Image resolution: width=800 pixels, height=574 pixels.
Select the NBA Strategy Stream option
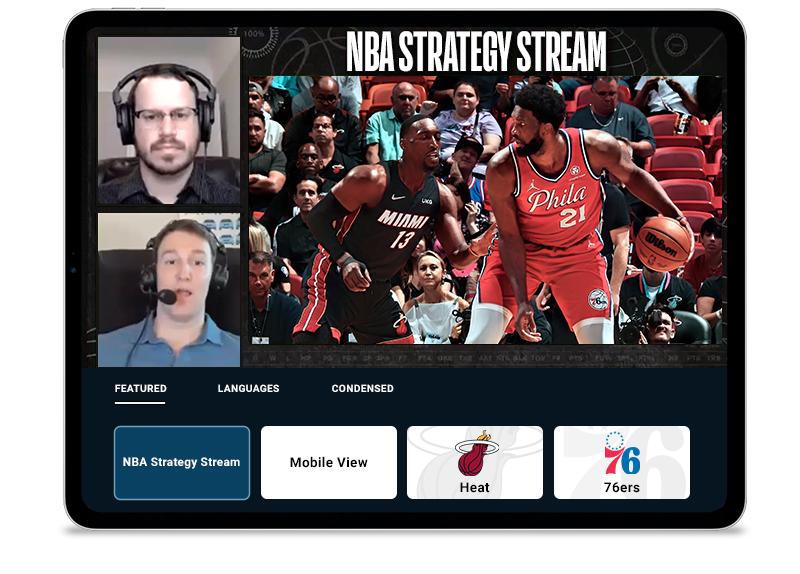[x=182, y=462]
